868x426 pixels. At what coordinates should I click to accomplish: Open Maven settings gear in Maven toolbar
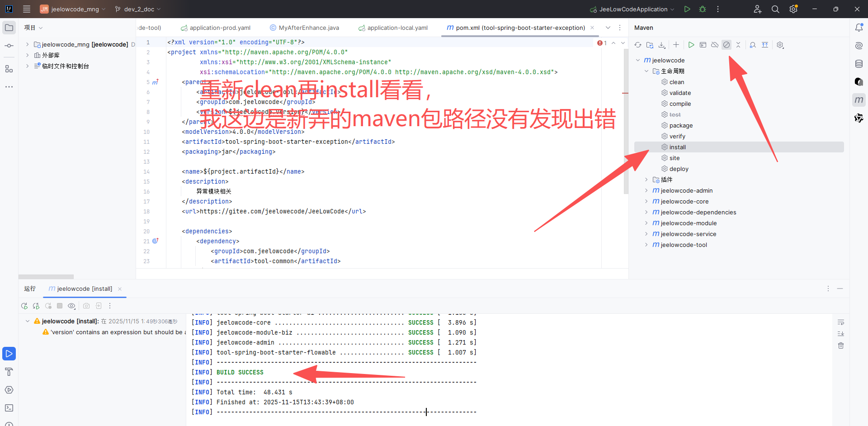780,45
